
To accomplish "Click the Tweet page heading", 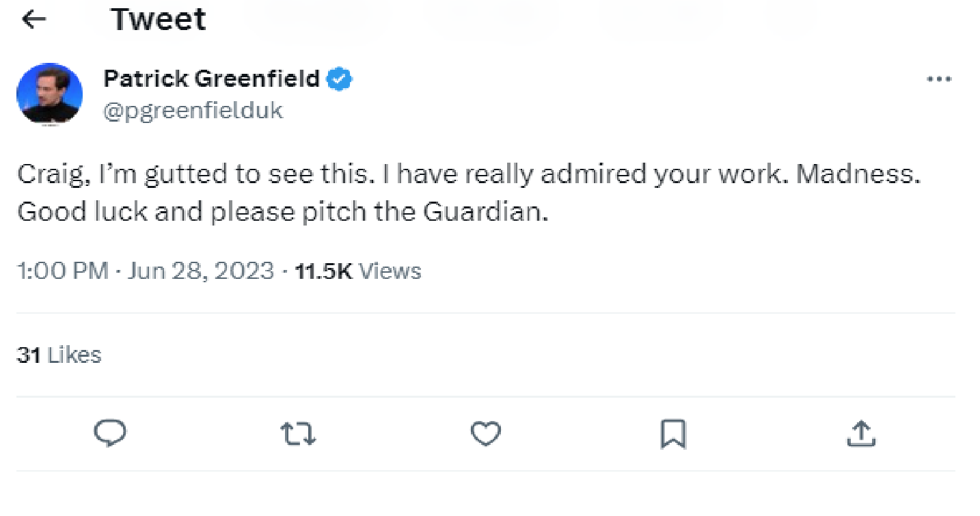I will 158,20.
